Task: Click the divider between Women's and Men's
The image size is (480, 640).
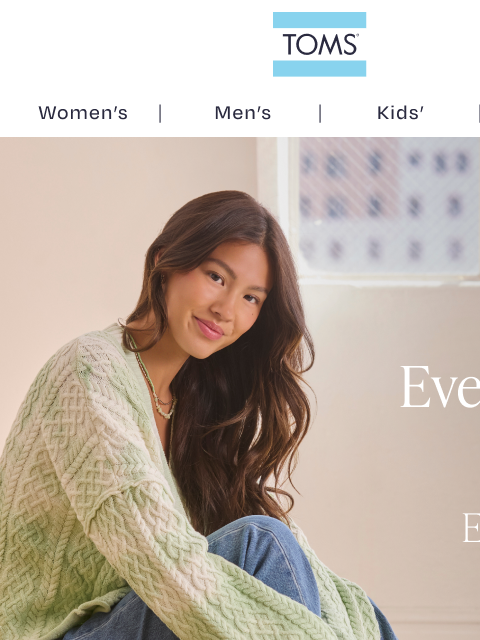Action: pyautogui.click(x=160, y=113)
